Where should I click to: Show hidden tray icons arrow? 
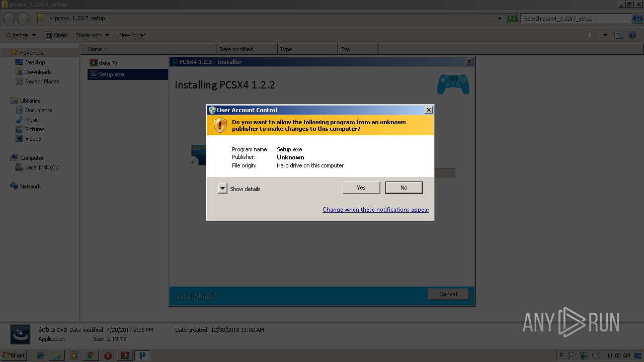(x=561, y=355)
